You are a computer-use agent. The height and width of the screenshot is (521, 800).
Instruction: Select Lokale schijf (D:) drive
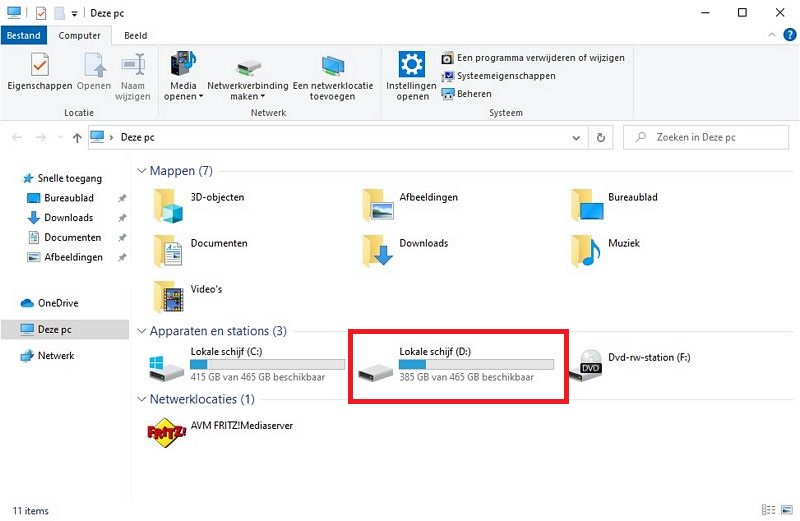456,364
